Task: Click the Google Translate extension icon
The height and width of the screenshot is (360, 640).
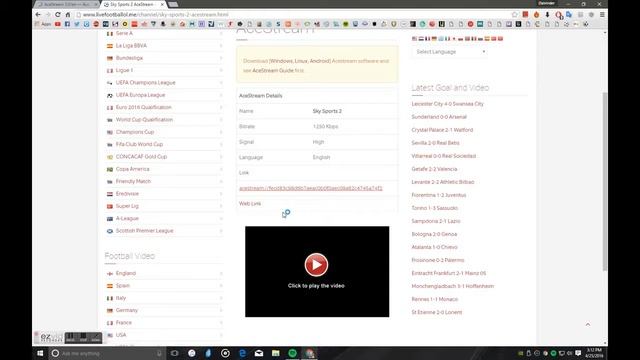Action: click(569, 14)
